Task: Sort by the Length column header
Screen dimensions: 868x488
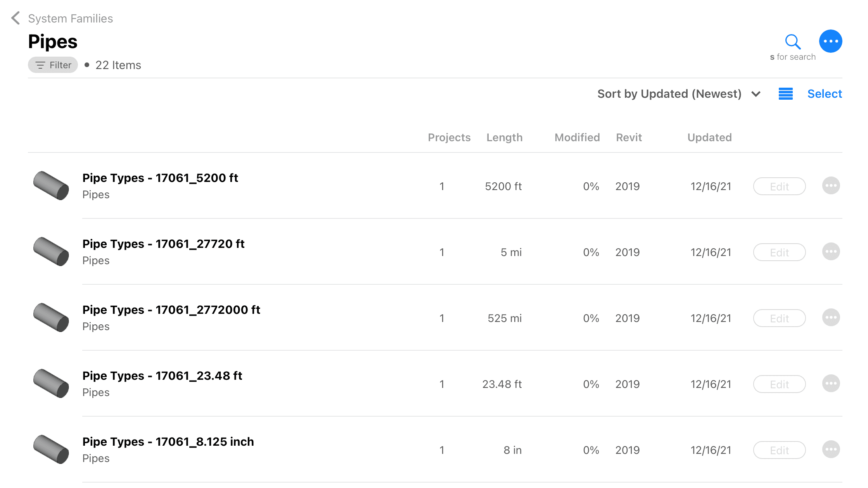Action: coord(504,137)
